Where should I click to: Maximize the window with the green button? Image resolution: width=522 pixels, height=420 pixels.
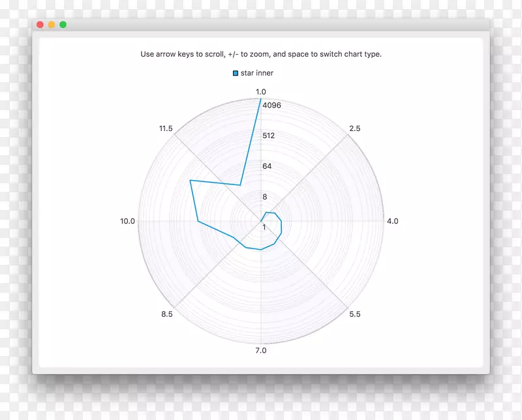(x=63, y=25)
